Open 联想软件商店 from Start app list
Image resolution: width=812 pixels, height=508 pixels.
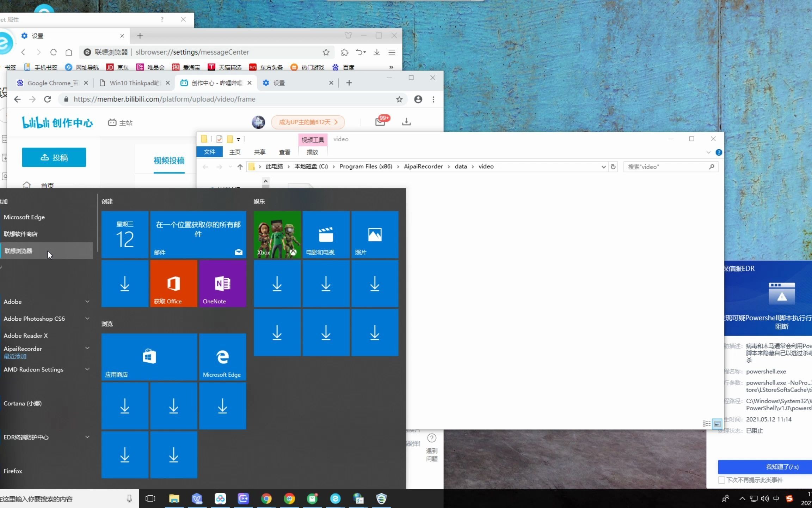(x=47, y=234)
